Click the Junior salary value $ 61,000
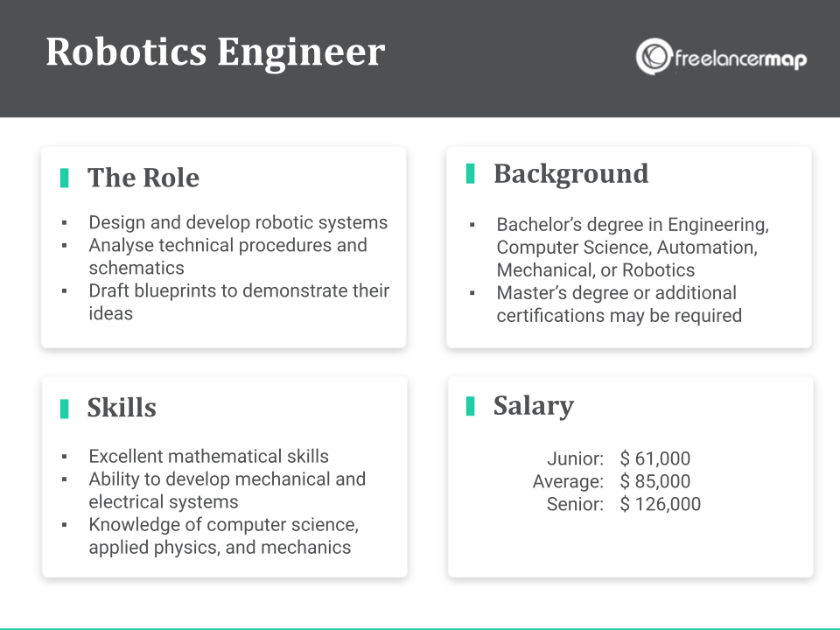 [x=655, y=458]
